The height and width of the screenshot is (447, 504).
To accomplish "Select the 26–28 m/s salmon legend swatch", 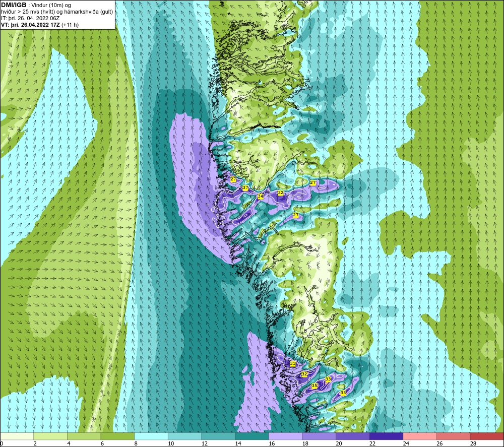I will 454,436.
